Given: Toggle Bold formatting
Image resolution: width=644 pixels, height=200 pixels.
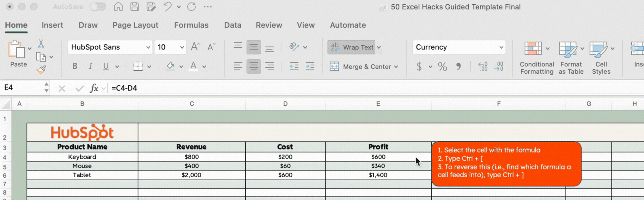Looking at the screenshot, I should point(75,66).
